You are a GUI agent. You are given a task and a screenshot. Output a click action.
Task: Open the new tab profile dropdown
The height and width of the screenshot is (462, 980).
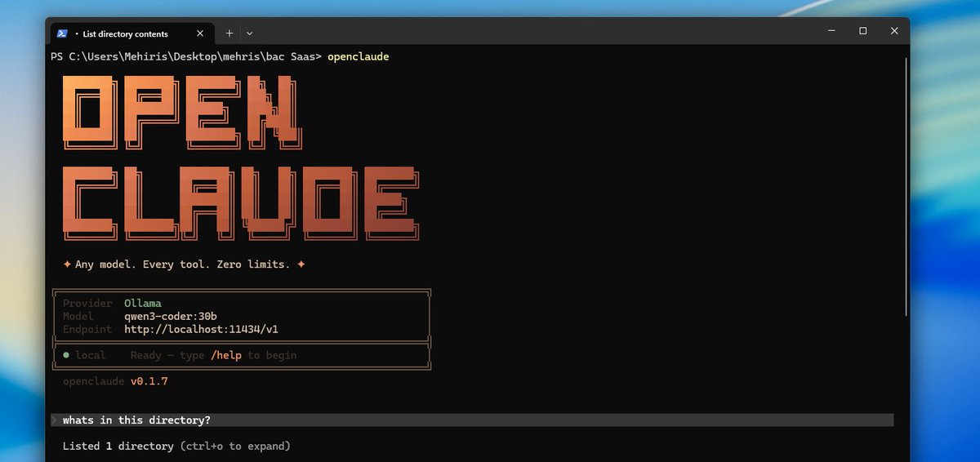tap(249, 33)
